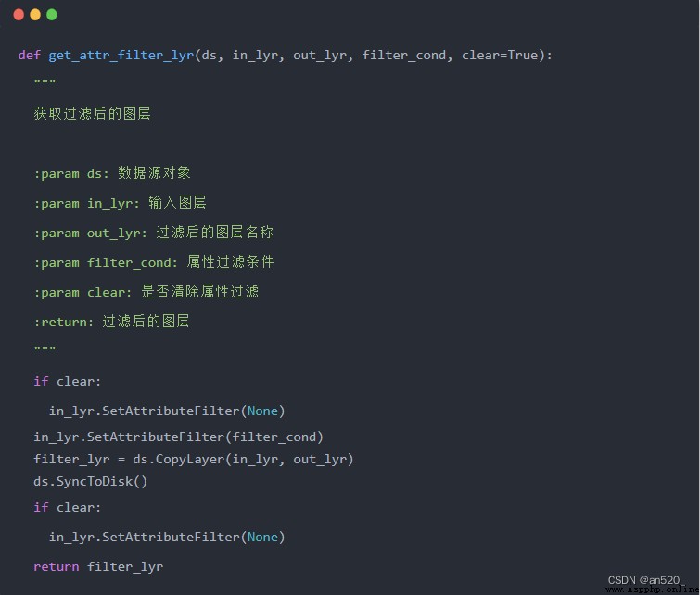The width and height of the screenshot is (700, 595).
Task: Click the first 'if clear:' statement
Action: coord(68,381)
